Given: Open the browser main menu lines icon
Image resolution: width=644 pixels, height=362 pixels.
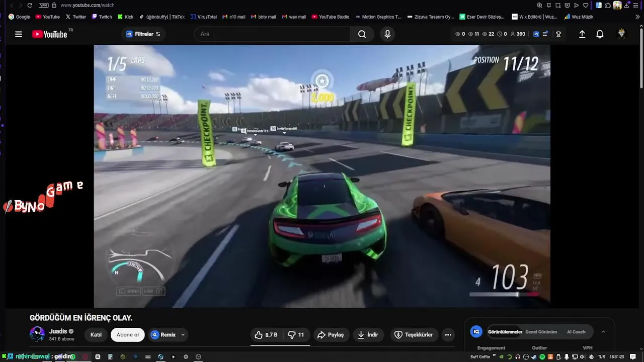Looking at the screenshot, I should point(636,5).
